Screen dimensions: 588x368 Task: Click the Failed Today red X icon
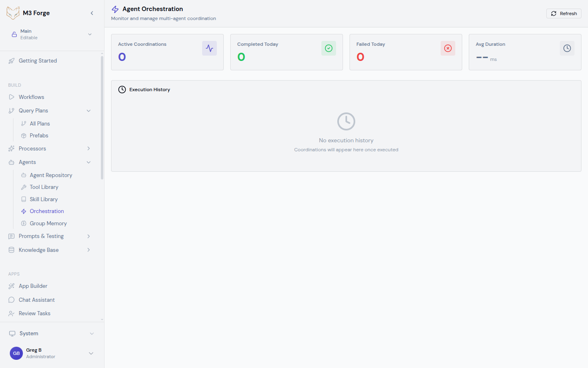coord(448,48)
